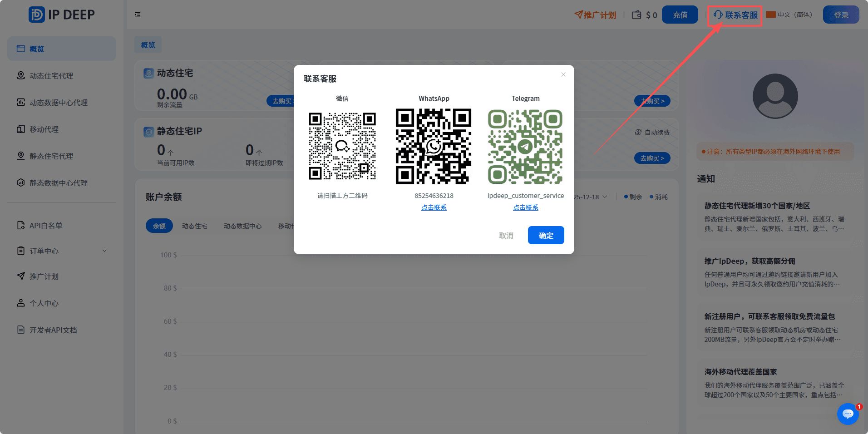
Task: Click 去购买 button at top right card
Action: coord(652,101)
